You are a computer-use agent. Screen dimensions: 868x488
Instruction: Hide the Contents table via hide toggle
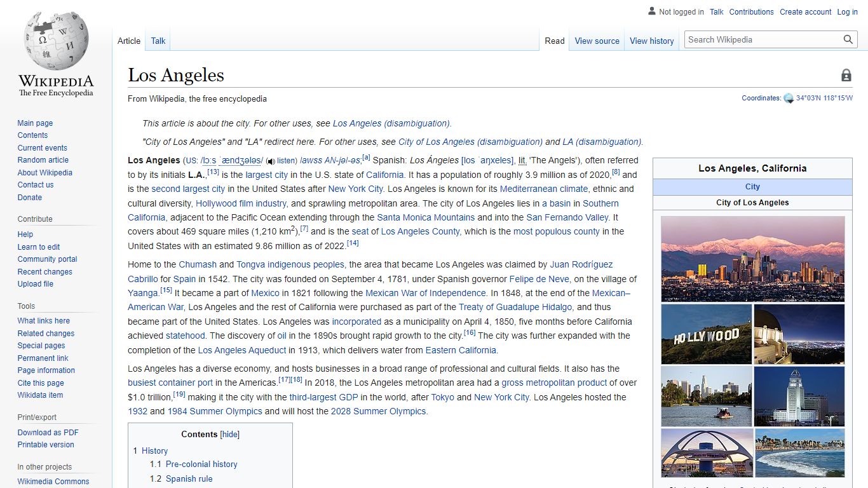tap(230, 435)
